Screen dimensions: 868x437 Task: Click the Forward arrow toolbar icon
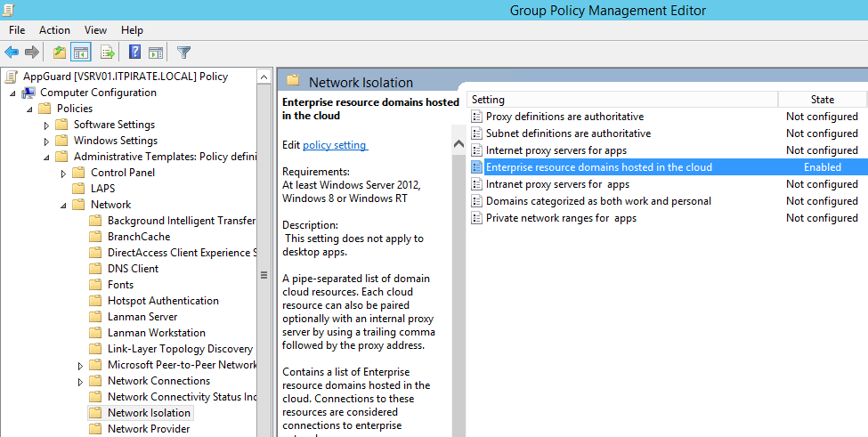(x=31, y=53)
